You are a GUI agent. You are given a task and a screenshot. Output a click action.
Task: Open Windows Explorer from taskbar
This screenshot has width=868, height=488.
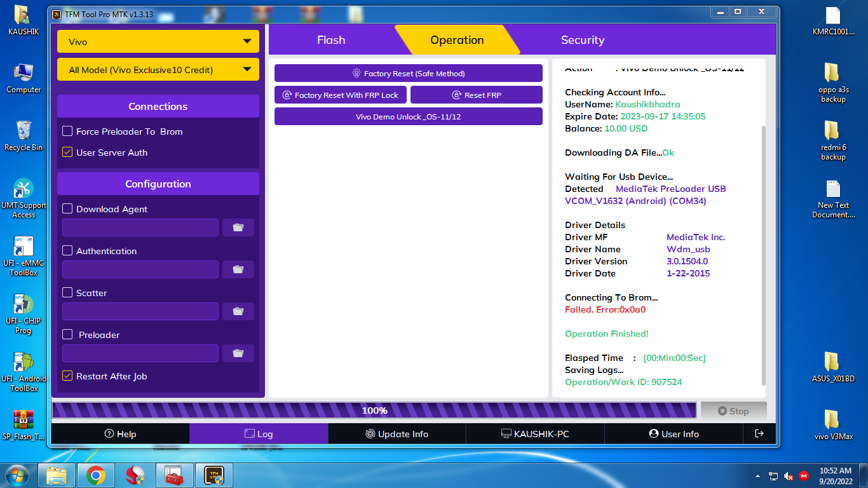[57, 475]
